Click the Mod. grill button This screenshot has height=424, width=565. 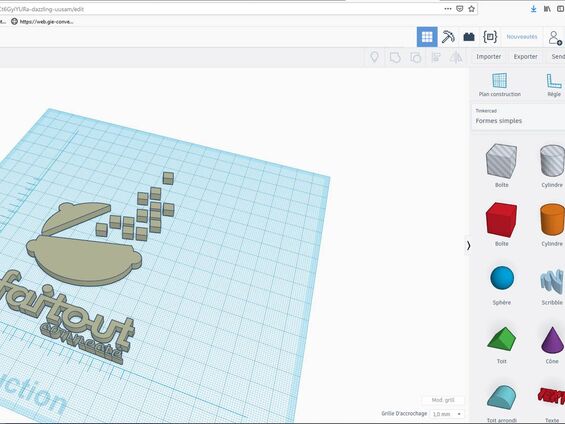pos(443,400)
